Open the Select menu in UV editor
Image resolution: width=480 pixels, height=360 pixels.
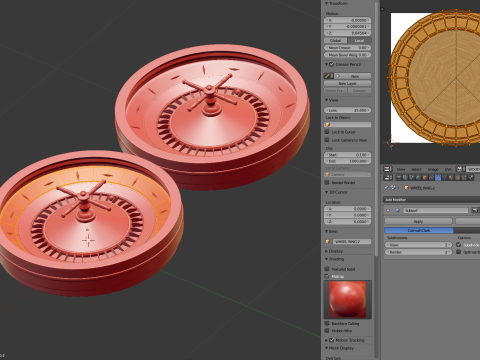pos(416,169)
